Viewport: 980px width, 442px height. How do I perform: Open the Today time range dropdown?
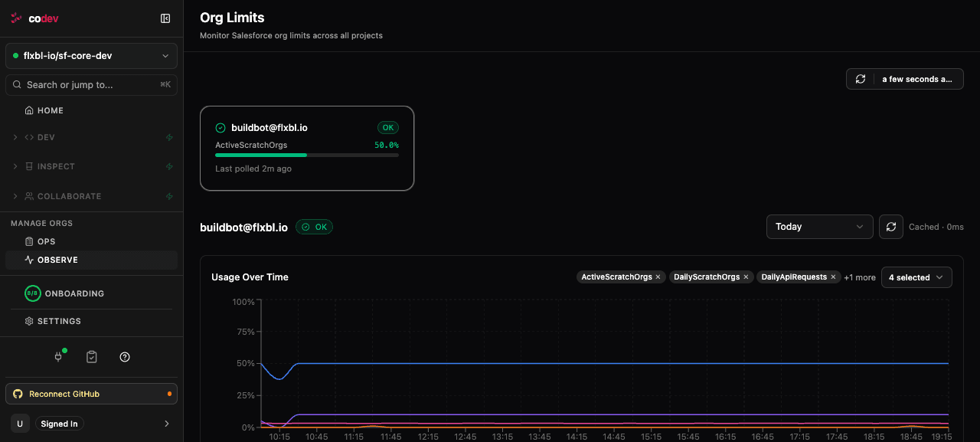click(x=819, y=227)
